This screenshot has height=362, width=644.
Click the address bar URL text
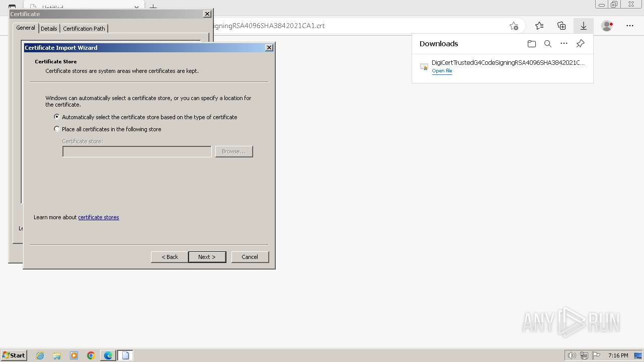coord(269,26)
